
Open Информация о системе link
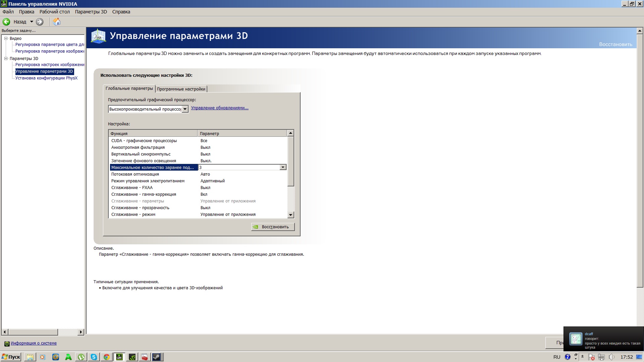click(34, 343)
